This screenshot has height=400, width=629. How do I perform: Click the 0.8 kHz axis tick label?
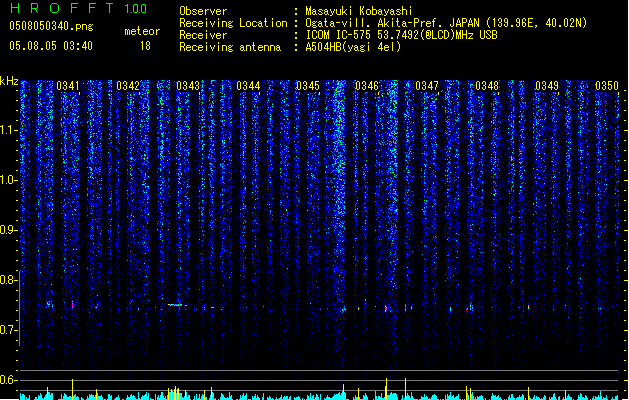point(8,280)
